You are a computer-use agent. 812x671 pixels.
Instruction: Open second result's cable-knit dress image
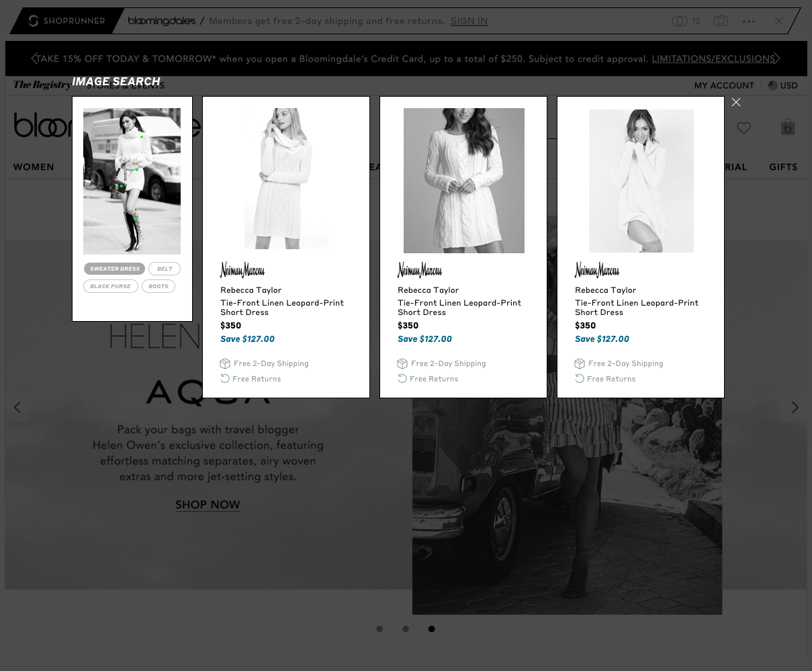pos(464,181)
